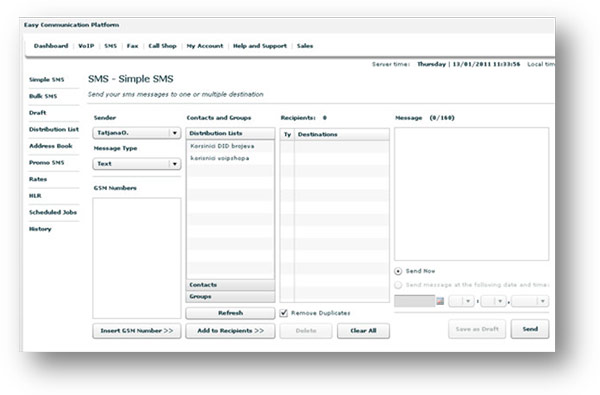Click inside the GSM Numbers text area

tap(137, 258)
